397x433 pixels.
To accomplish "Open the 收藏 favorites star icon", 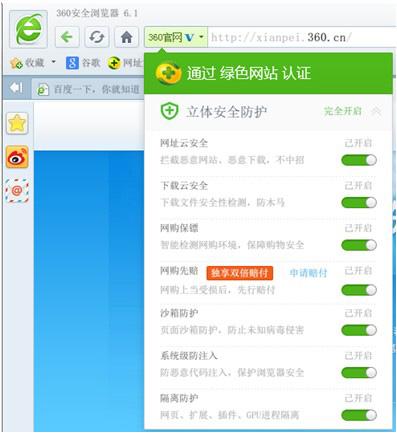I will 16,62.
